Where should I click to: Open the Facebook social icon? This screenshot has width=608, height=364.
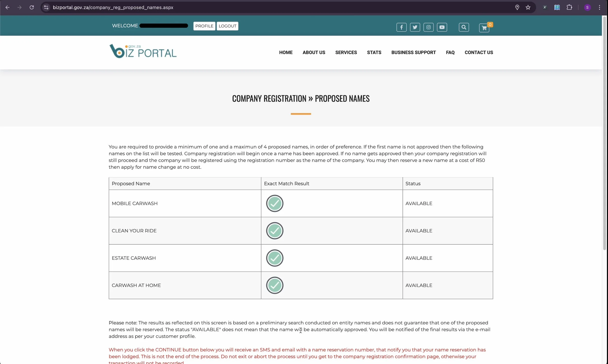tap(401, 27)
